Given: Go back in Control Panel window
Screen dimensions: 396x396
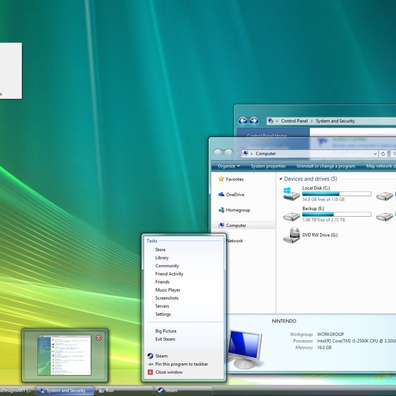Looking at the screenshot, I should (x=243, y=121).
